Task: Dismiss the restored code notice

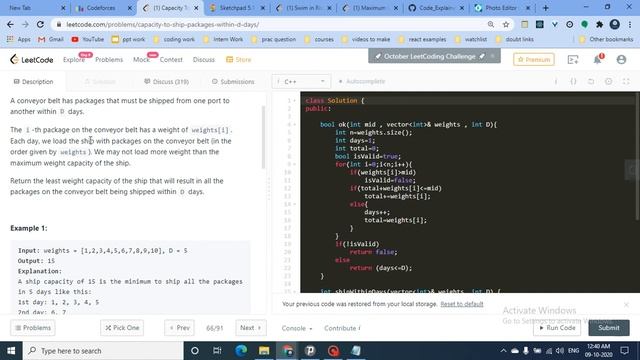Action: pyautogui.click(x=626, y=304)
